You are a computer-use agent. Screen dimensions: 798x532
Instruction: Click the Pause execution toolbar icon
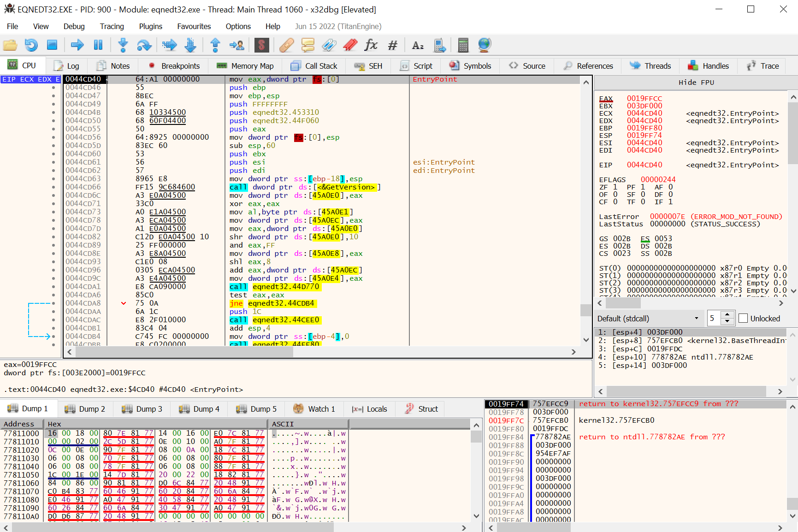click(x=98, y=45)
